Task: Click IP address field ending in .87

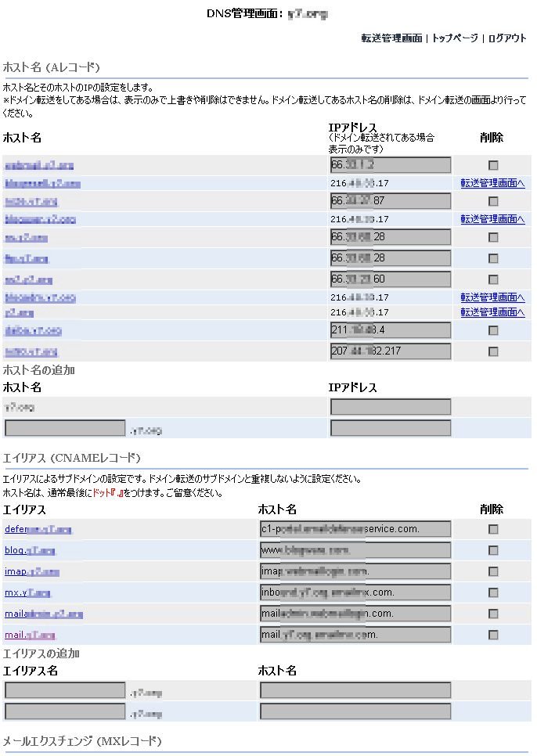Action: [391, 201]
